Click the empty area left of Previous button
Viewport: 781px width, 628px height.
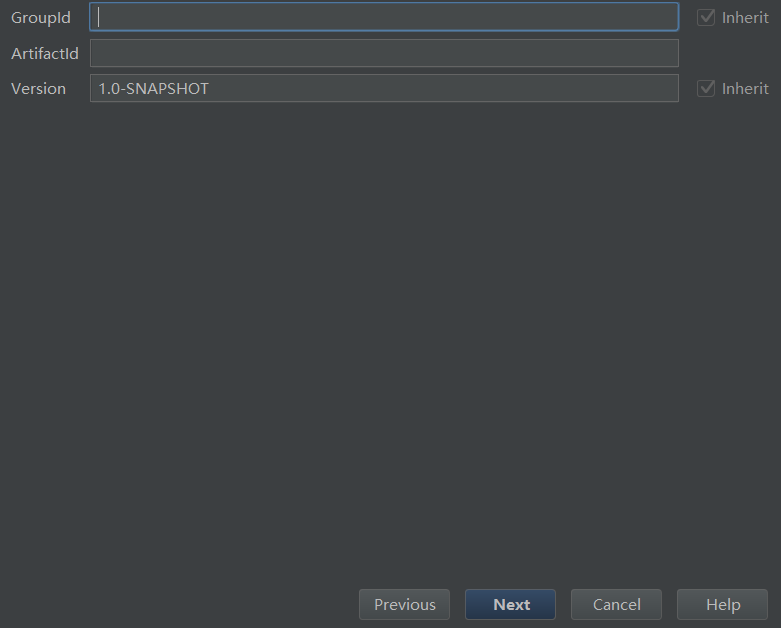pos(180,604)
